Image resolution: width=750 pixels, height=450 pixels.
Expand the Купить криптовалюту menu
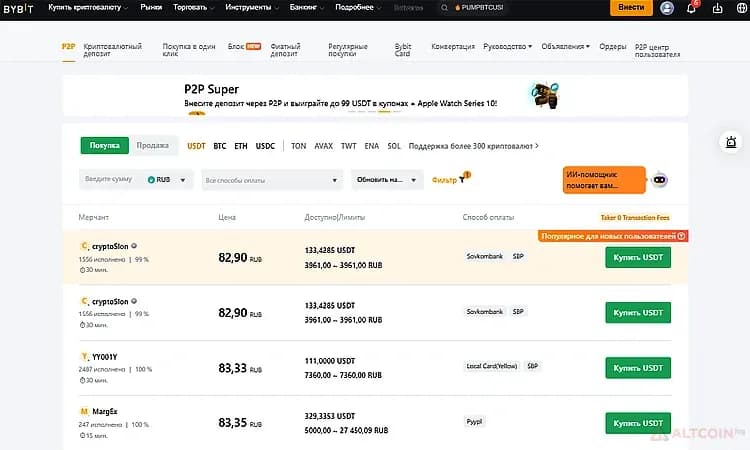(88, 8)
